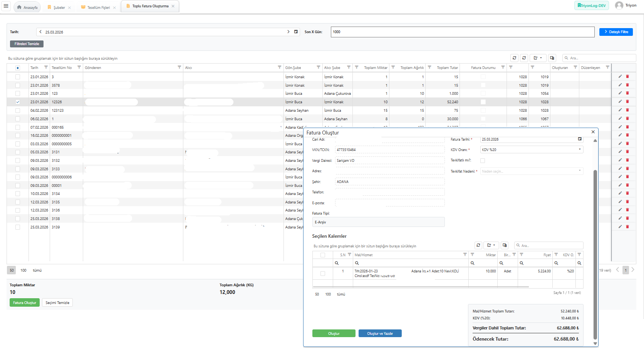Go to the Anasayfa tab

pyautogui.click(x=27, y=7)
